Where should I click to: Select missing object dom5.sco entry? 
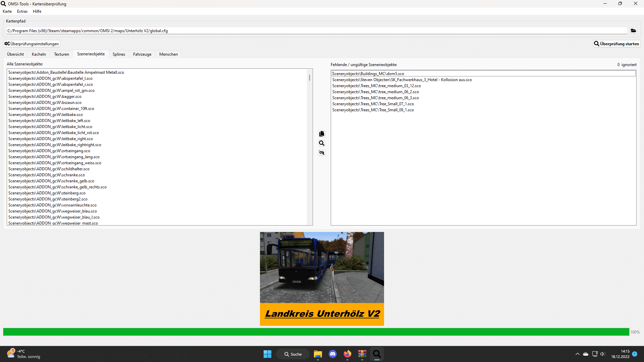pos(368,74)
